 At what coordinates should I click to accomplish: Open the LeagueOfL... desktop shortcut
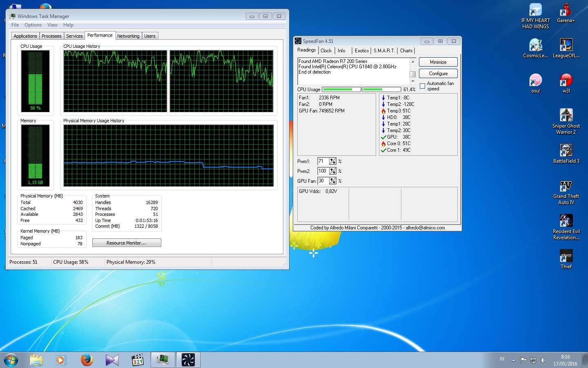tap(566, 48)
